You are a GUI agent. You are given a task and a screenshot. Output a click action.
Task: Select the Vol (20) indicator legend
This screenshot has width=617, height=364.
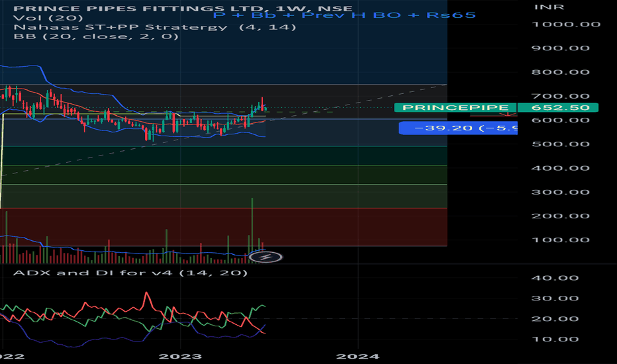(x=48, y=18)
